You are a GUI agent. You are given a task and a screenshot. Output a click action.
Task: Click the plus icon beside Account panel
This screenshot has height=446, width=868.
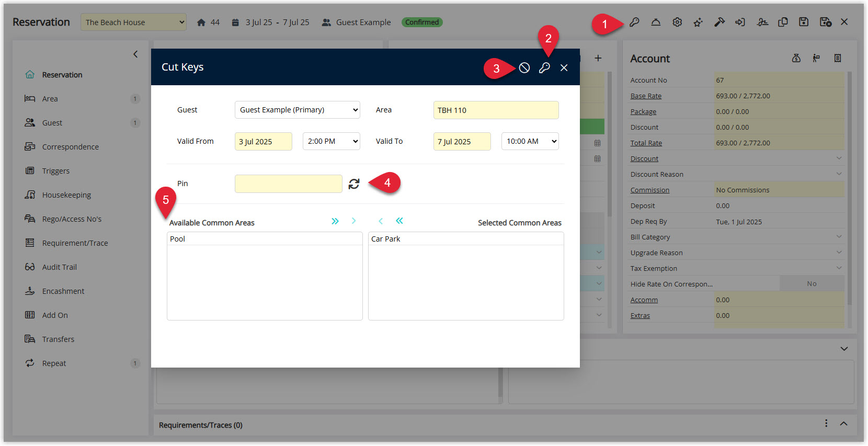598,58
